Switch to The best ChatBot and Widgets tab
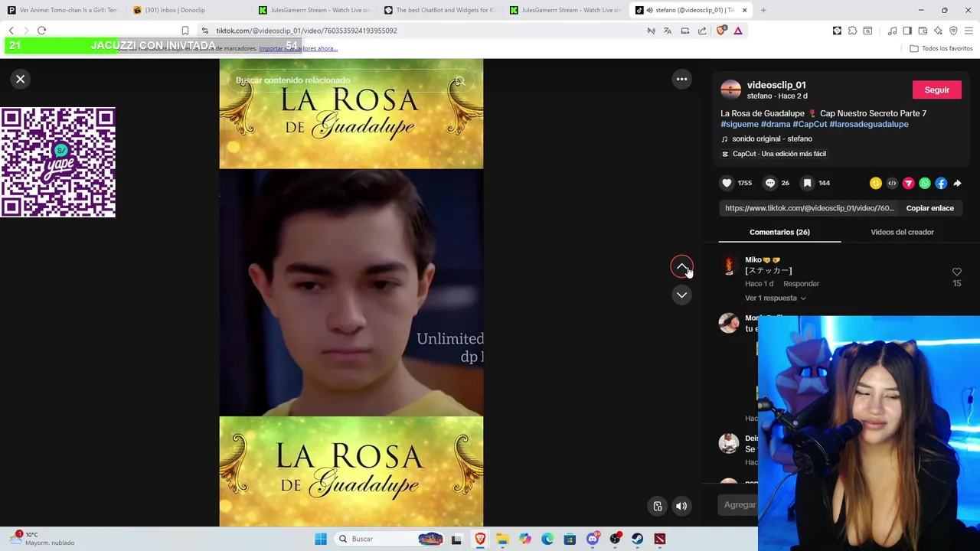Image resolution: width=980 pixels, height=551 pixels. [439, 10]
